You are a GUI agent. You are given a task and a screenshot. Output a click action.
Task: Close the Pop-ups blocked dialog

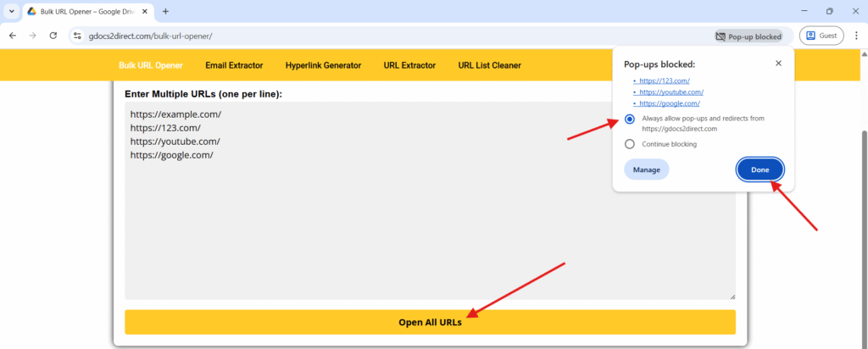pyautogui.click(x=778, y=64)
